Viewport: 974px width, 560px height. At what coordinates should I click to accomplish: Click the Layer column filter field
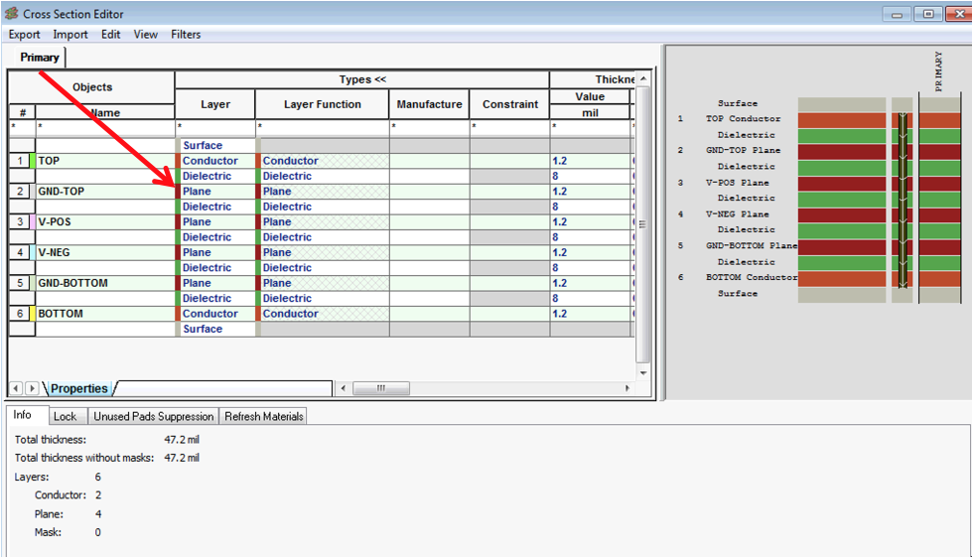tap(214, 127)
